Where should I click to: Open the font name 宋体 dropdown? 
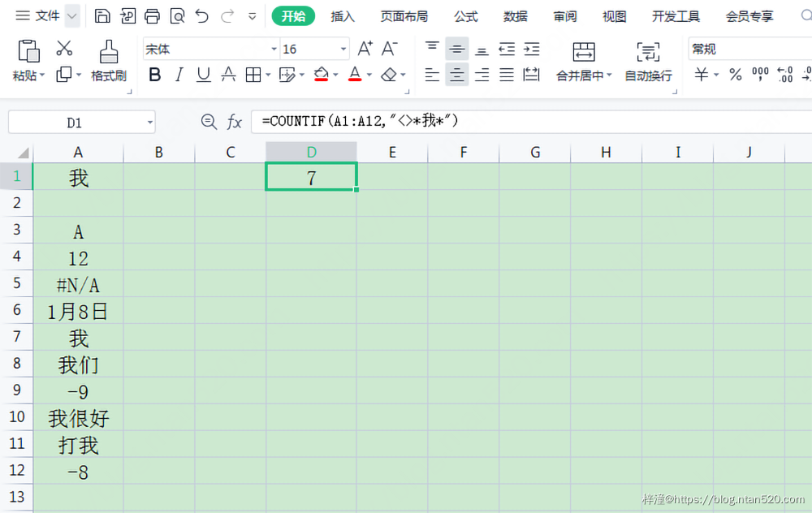pos(274,50)
